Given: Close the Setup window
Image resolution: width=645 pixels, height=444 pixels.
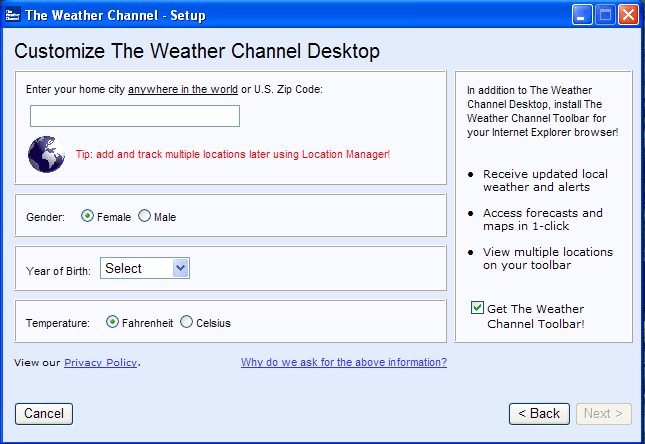Looking at the screenshot, I should pos(629,15).
